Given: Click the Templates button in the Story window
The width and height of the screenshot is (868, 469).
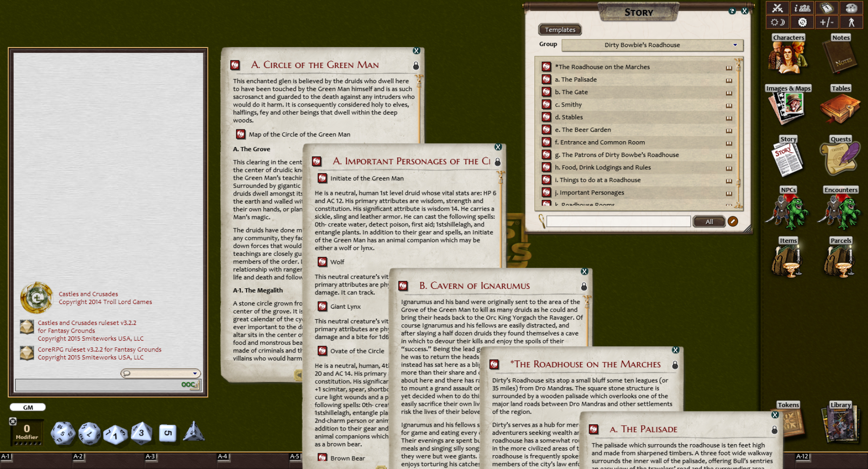Looking at the screenshot, I should click(560, 29).
